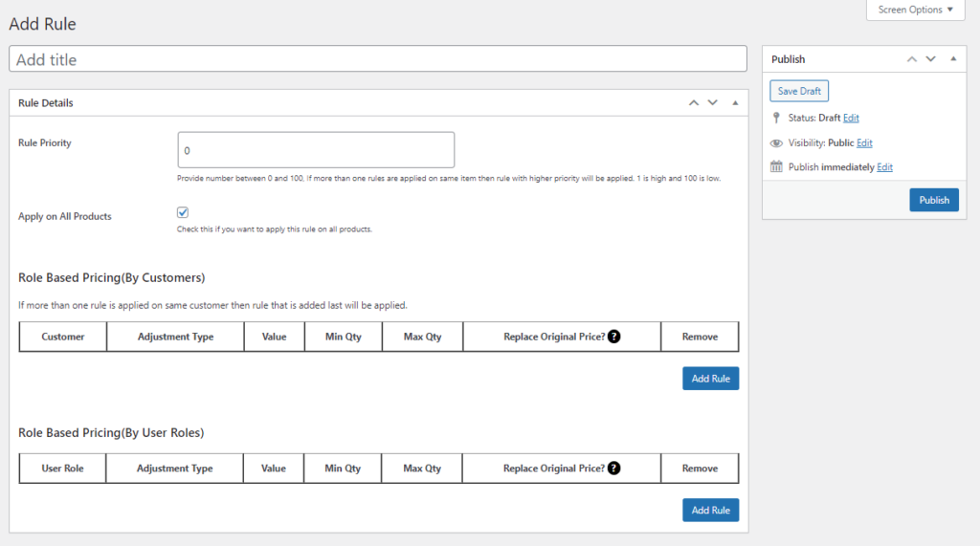Click the Add Rule page heading
This screenshot has height=546, width=980.
(42, 24)
